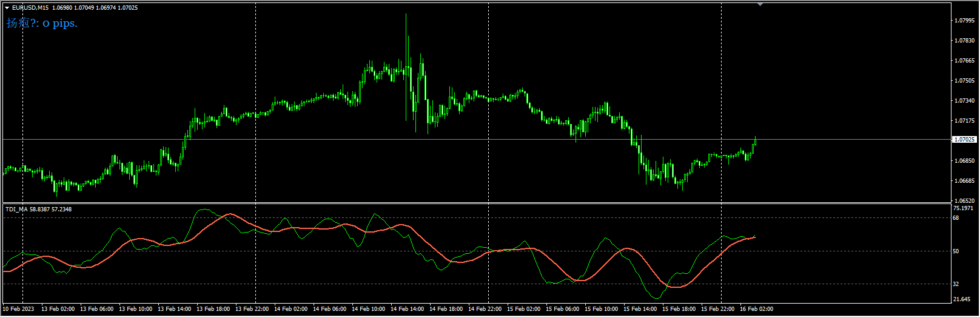Click the 1.06520 price scale label
The width and height of the screenshot is (980, 317).
tap(964, 200)
